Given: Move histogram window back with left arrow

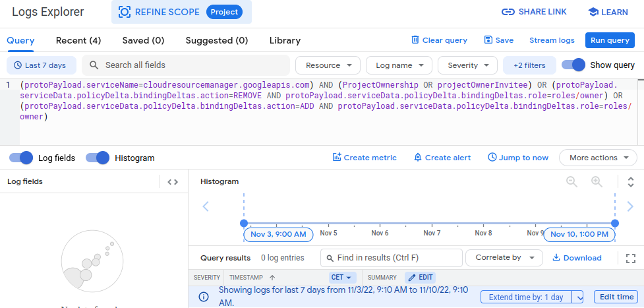Looking at the screenshot, I should point(206,206).
